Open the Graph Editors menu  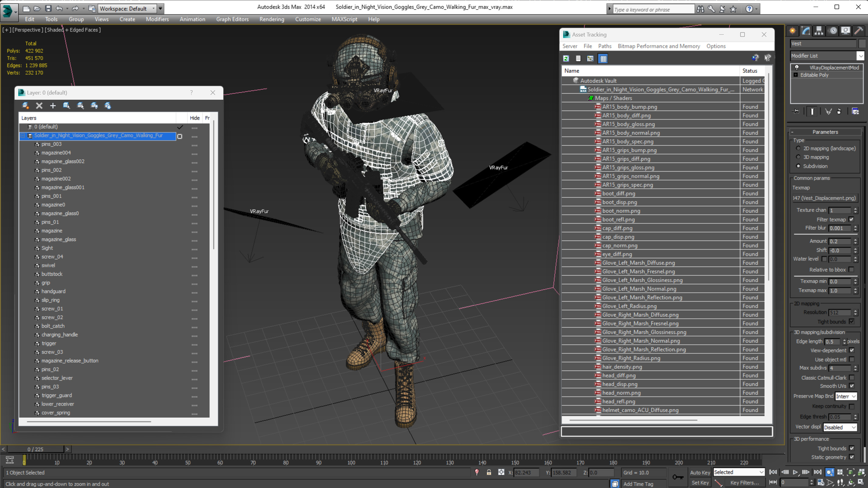coord(232,19)
